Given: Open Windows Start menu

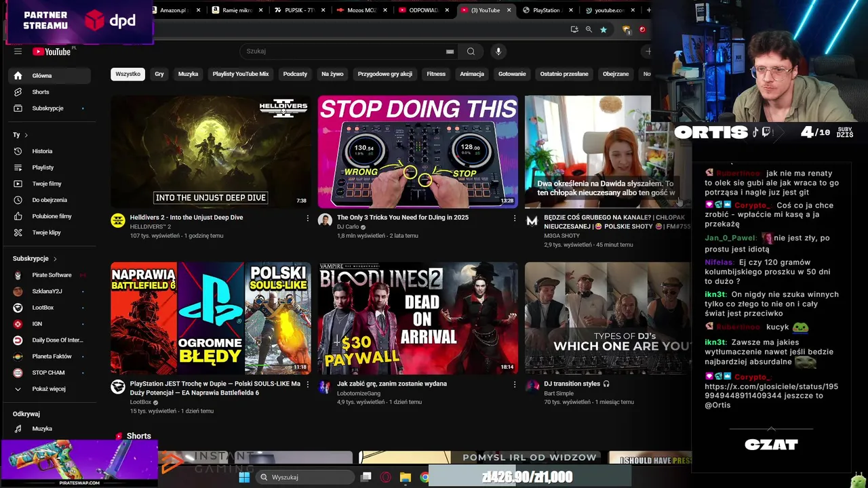Looking at the screenshot, I should coord(244,477).
